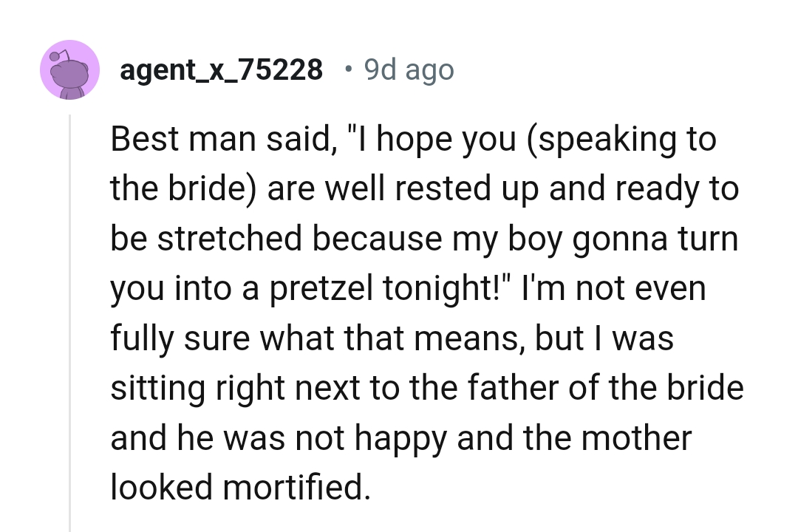798x532 pixels.
Task: Click the phrase '(speaking to' in the comment
Action: coord(621,140)
